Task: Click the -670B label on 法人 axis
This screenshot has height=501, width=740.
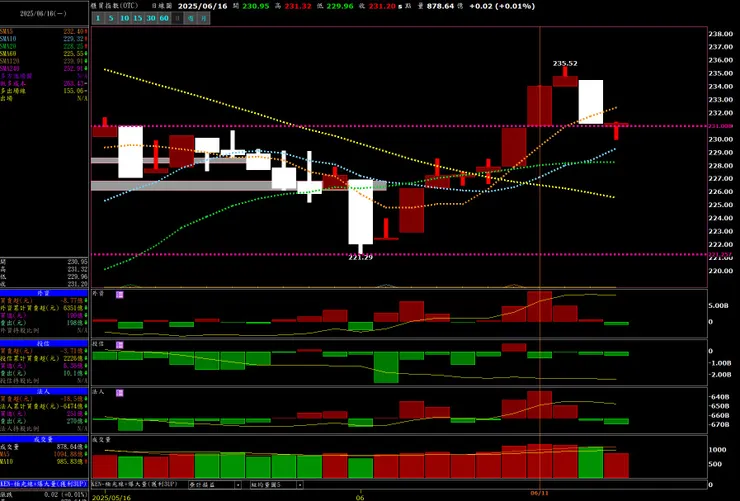Action: point(719,425)
